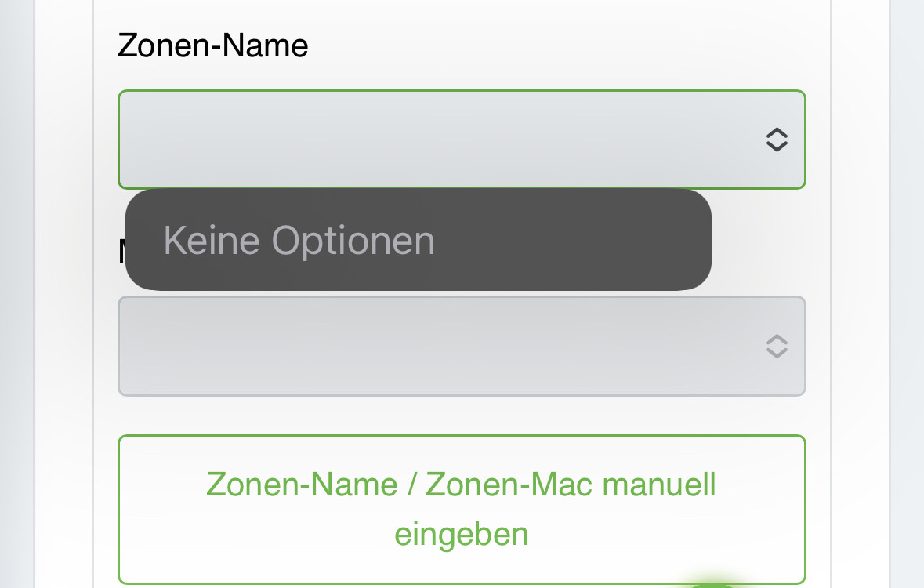Click the partially hidden label behind the popup
Screen dimensions: 924x588
click(x=121, y=252)
